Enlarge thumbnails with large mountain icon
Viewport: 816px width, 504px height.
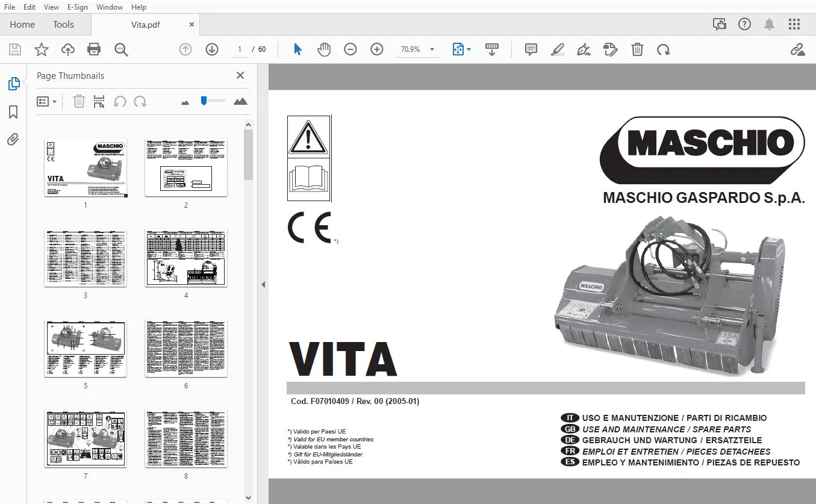pyautogui.click(x=240, y=101)
